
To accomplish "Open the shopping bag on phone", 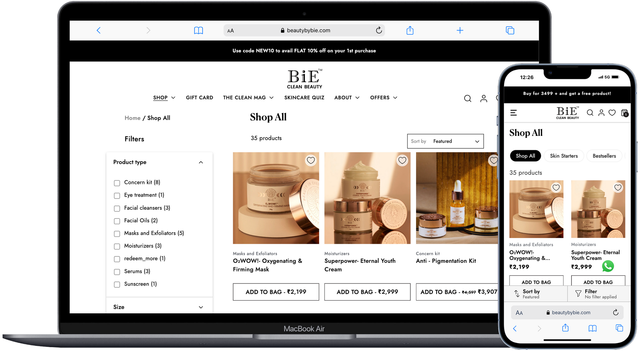I will coord(624,113).
